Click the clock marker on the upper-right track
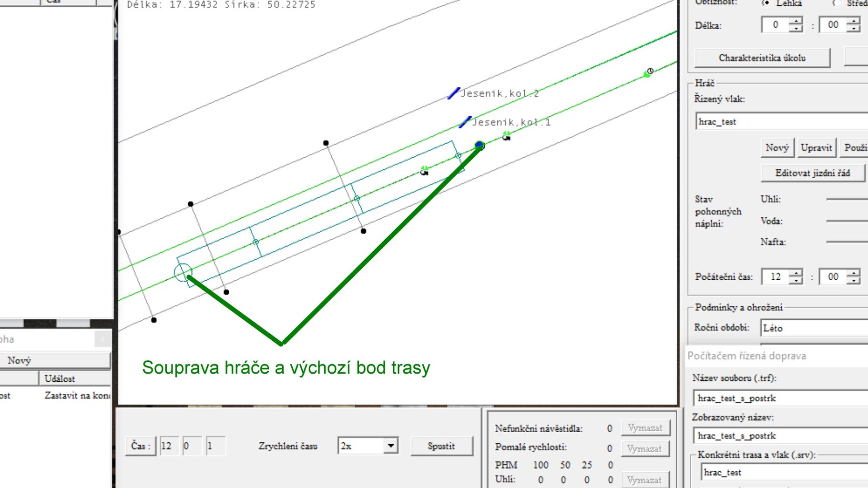Screen dimensions: 868x488 [x=648, y=72]
